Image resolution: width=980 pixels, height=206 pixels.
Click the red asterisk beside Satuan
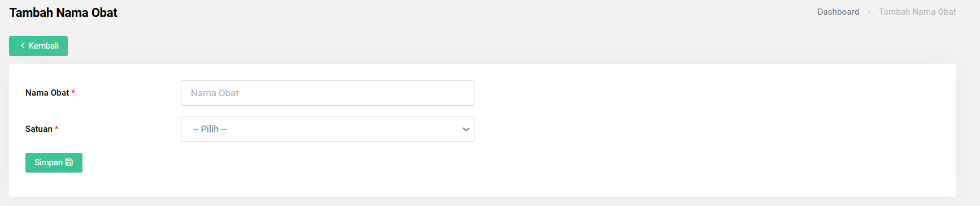pyautogui.click(x=56, y=128)
